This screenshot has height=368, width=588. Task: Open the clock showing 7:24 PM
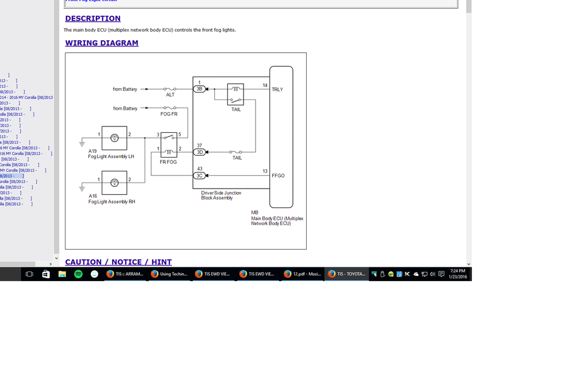[x=458, y=274]
